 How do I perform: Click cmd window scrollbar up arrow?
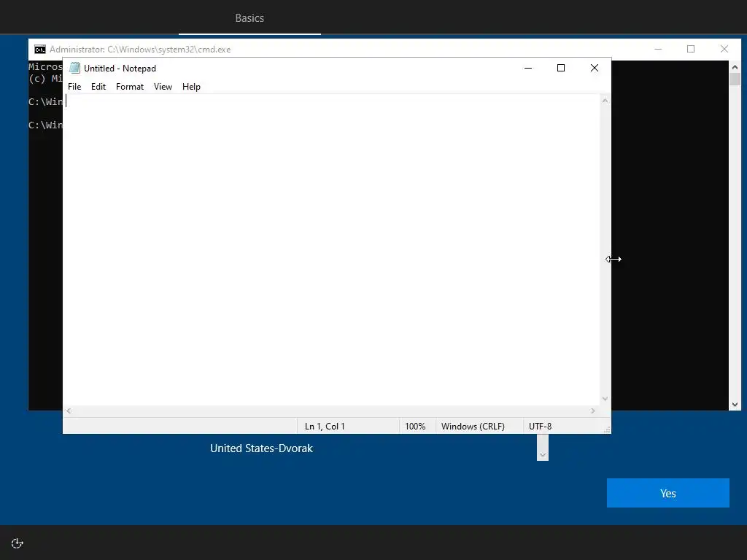(x=735, y=67)
